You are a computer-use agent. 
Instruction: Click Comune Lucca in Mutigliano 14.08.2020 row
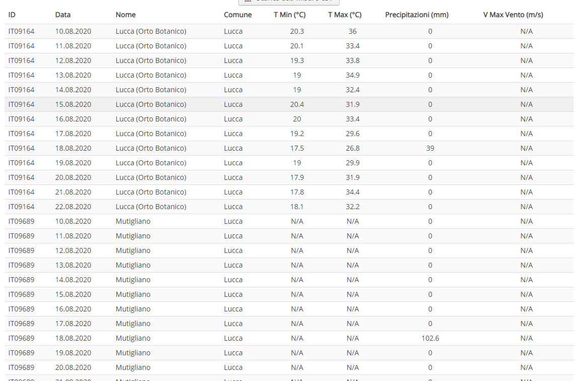[233, 280]
